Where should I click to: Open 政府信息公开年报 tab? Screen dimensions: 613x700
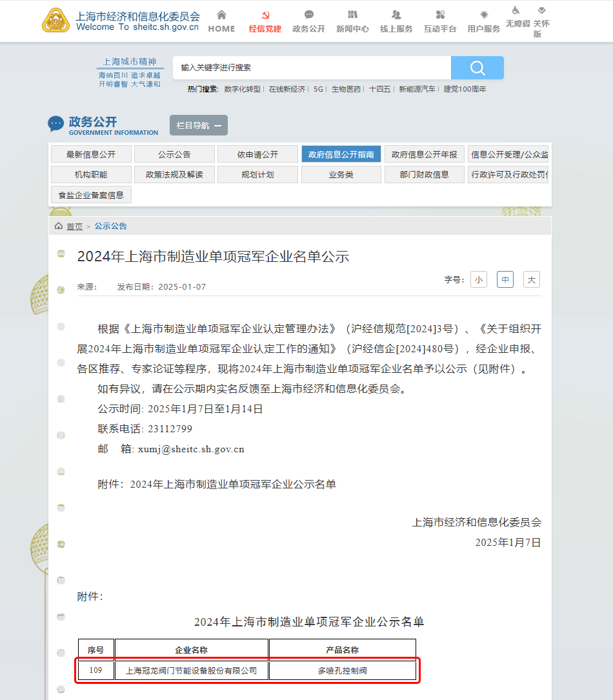coord(424,154)
